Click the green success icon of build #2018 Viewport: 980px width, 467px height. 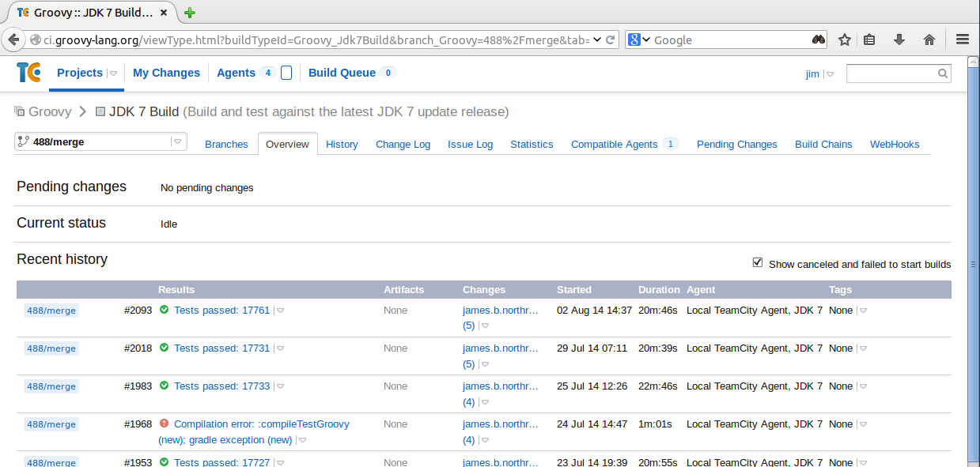click(x=165, y=348)
